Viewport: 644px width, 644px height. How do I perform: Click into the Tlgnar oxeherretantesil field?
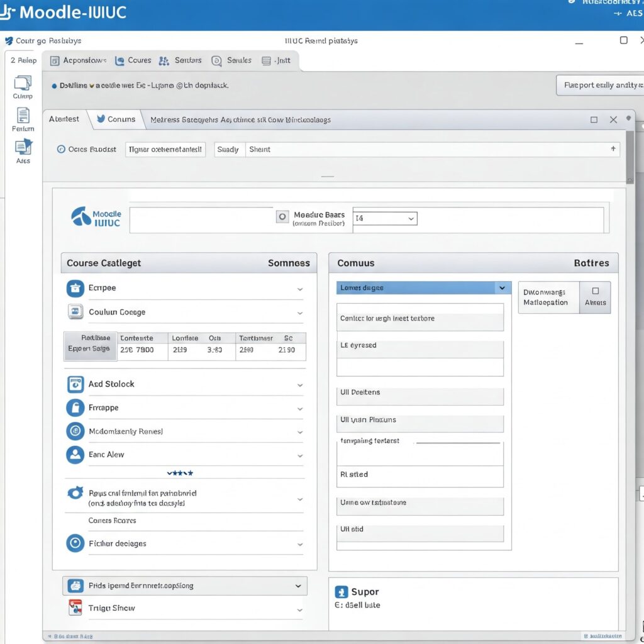click(165, 150)
